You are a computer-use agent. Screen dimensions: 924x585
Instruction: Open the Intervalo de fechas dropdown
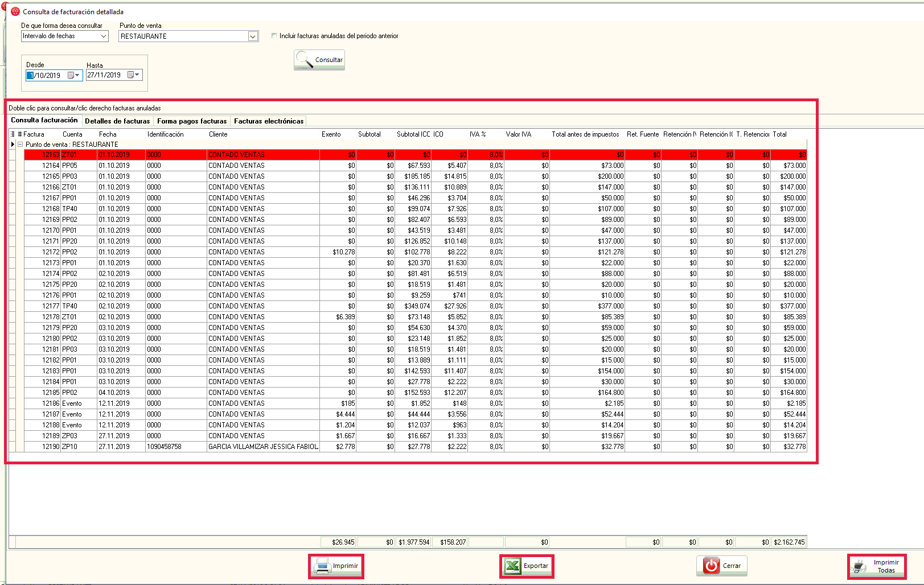point(104,36)
